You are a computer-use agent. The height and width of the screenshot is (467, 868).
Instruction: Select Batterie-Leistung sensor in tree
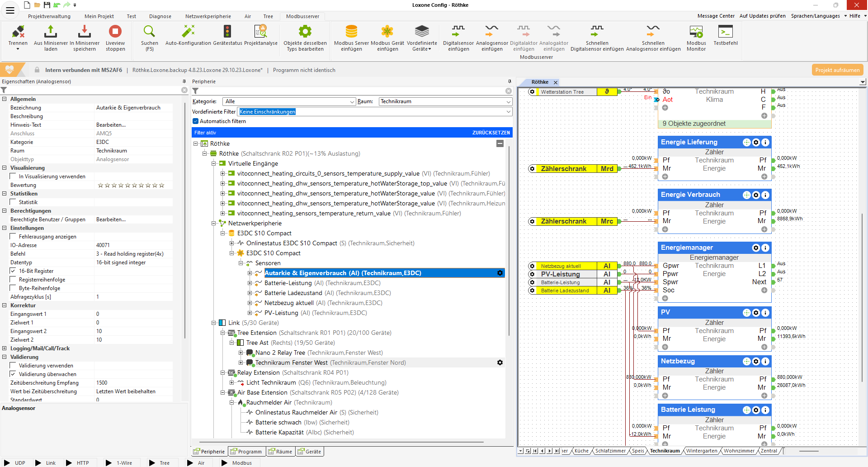point(288,283)
